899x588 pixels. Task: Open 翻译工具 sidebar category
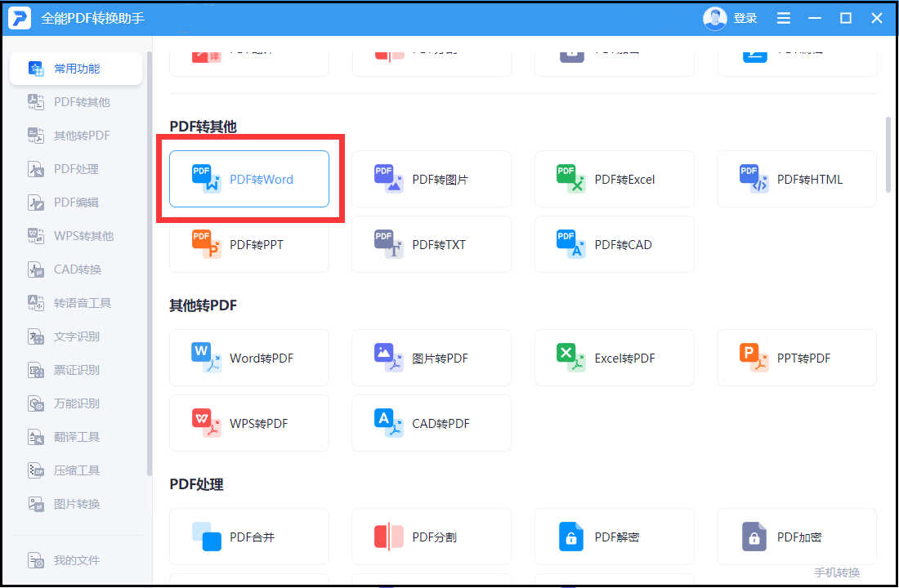(x=76, y=437)
